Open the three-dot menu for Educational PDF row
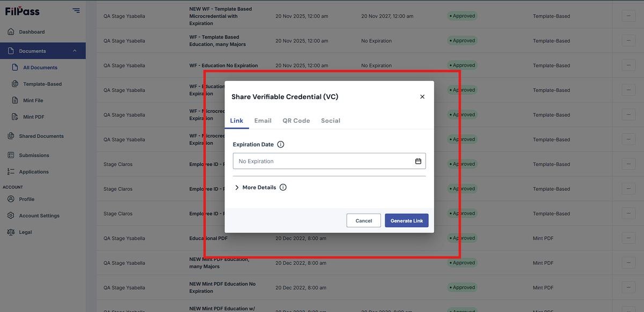The height and width of the screenshot is (312, 644). point(628,238)
